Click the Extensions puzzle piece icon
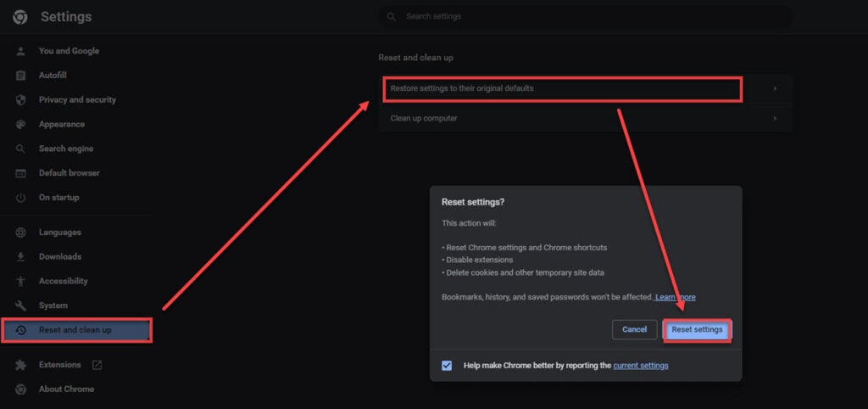Screen dimensions: 868x409 20,365
